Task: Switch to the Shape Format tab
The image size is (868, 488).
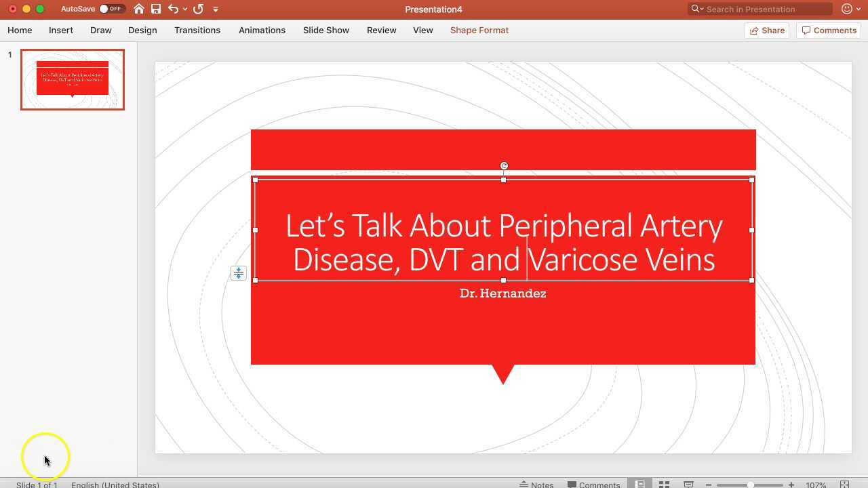Action: (479, 30)
